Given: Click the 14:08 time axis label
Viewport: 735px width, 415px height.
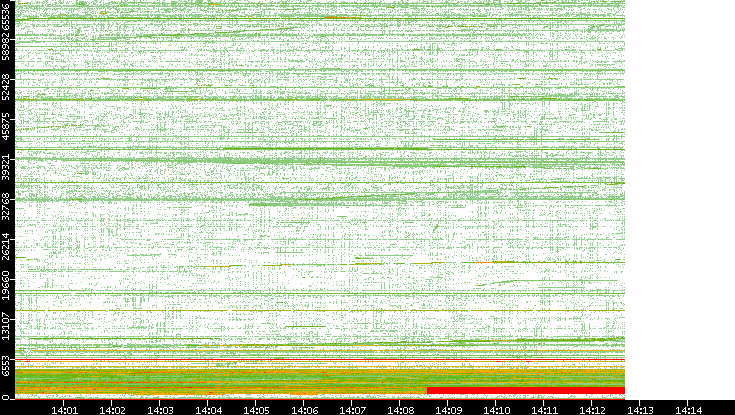Looking at the screenshot, I should pyautogui.click(x=399, y=410).
